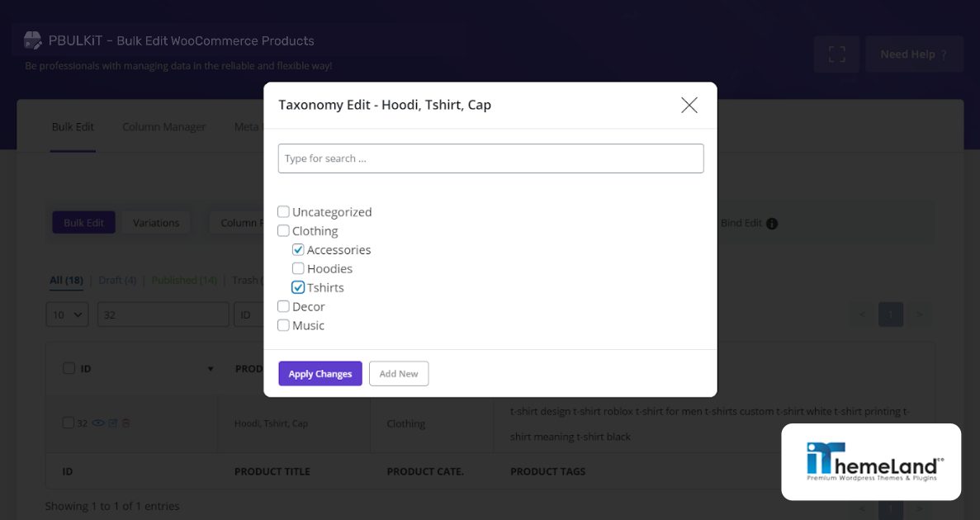980x520 pixels.
Task: Open the ID filter selector
Action: (x=247, y=314)
